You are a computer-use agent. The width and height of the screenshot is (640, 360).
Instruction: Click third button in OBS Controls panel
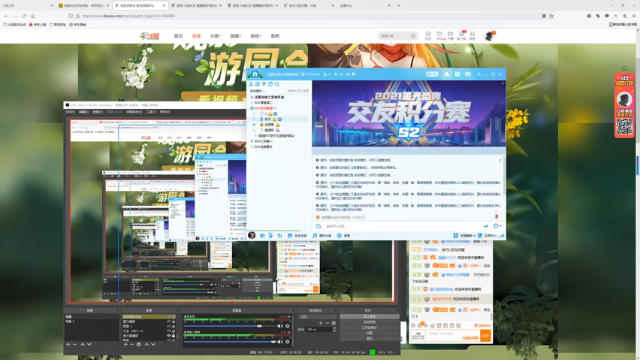tap(369, 327)
